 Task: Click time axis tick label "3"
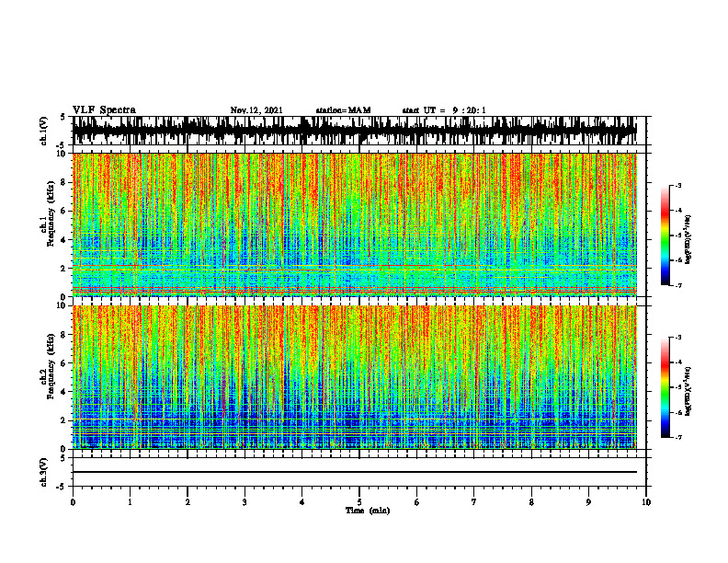(245, 502)
